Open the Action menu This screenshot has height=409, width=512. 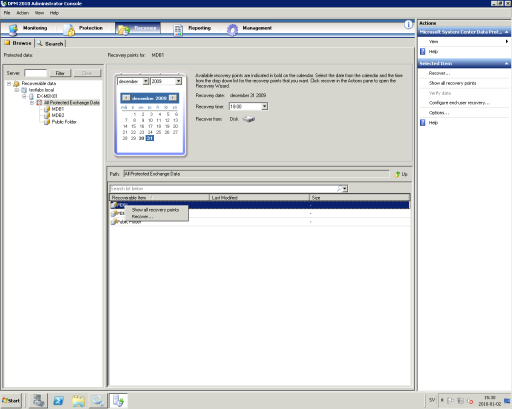click(x=23, y=13)
